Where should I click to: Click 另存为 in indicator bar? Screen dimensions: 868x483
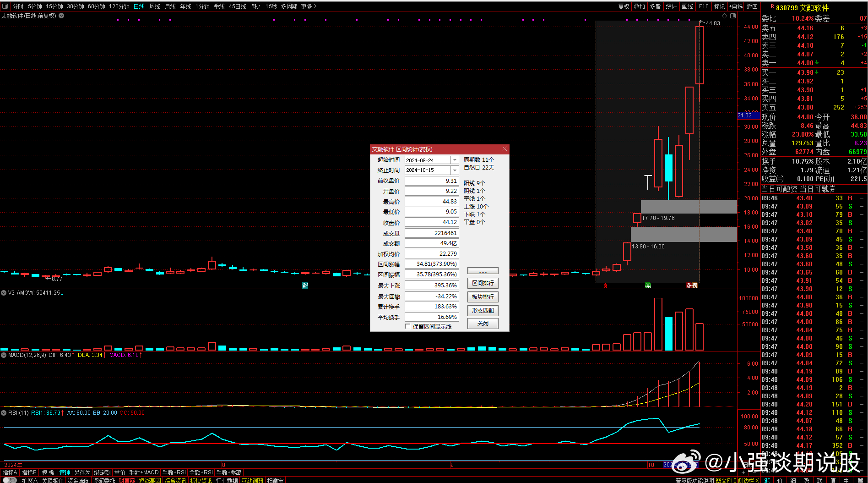click(x=82, y=472)
